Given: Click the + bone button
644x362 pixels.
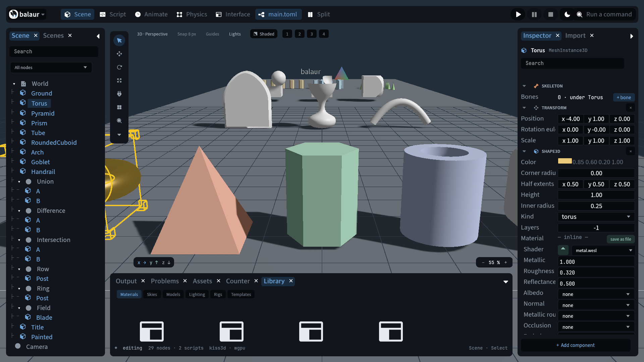Looking at the screenshot, I should pyautogui.click(x=624, y=98).
